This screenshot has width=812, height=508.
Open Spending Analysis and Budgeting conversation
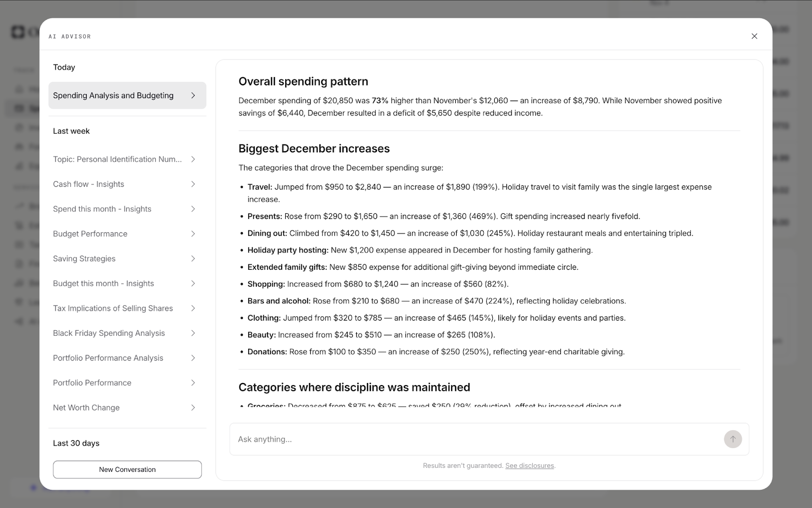(x=127, y=96)
